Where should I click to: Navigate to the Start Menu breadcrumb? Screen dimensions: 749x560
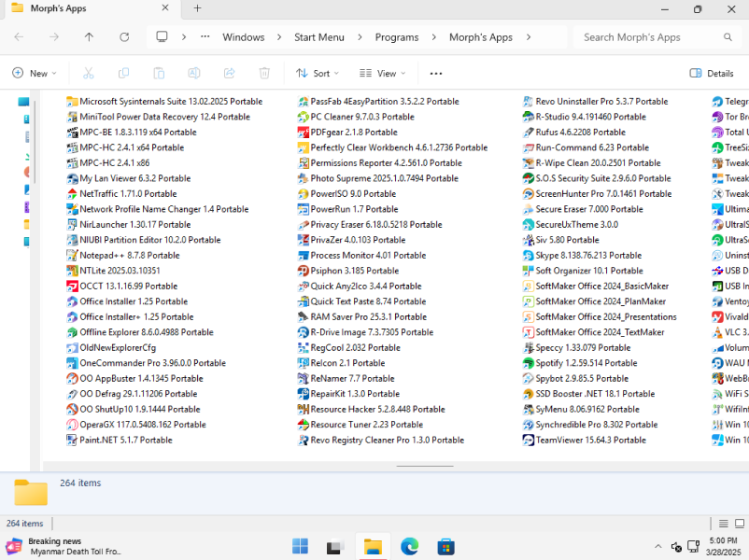point(319,36)
